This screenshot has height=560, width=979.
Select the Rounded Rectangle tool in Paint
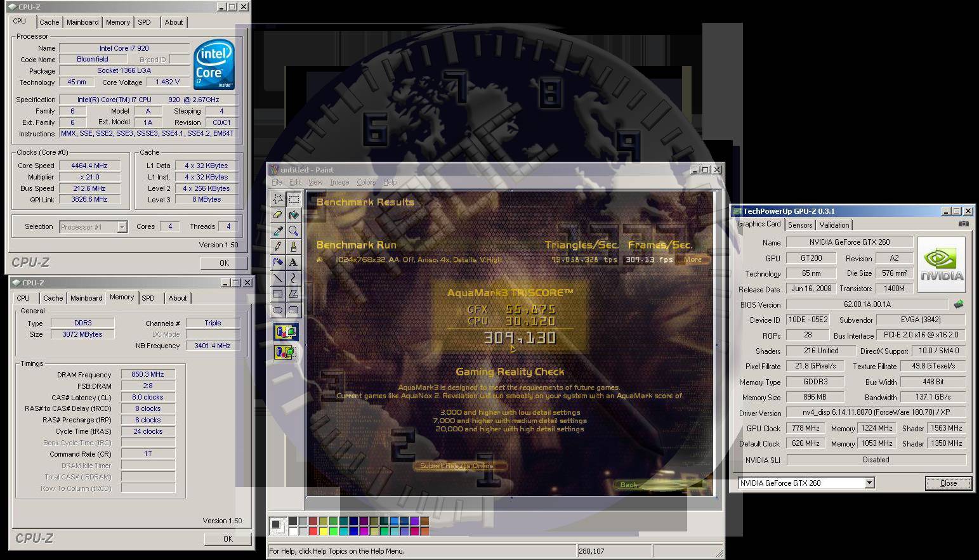293,309
